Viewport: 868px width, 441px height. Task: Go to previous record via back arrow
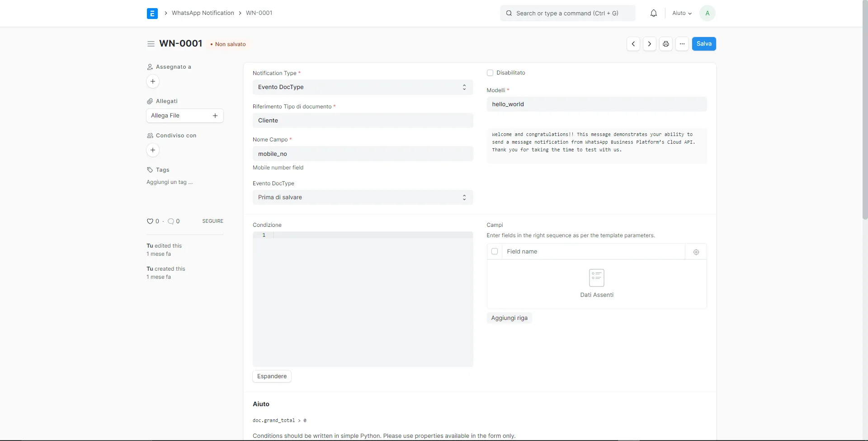click(x=633, y=43)
